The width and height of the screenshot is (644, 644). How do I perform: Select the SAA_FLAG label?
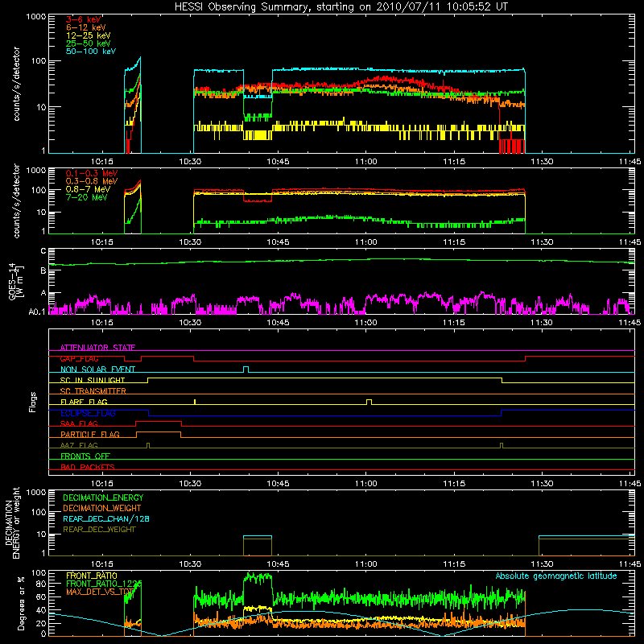pos(79,423)
